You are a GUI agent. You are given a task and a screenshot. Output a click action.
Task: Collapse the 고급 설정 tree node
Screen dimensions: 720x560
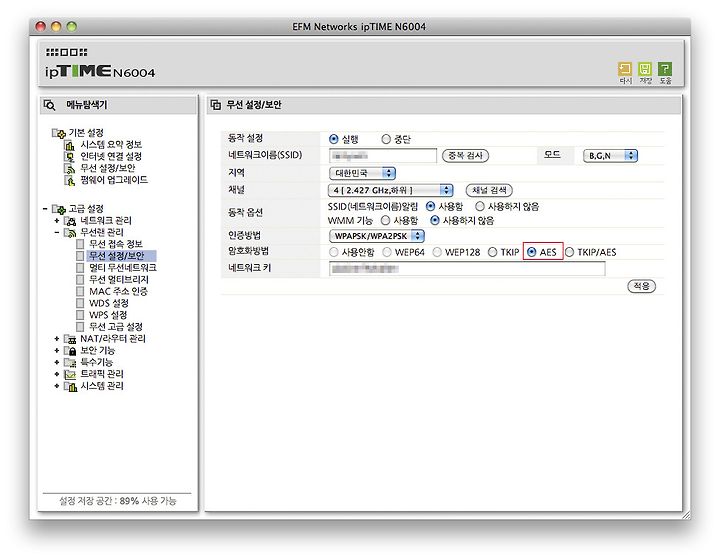(45, 209)
